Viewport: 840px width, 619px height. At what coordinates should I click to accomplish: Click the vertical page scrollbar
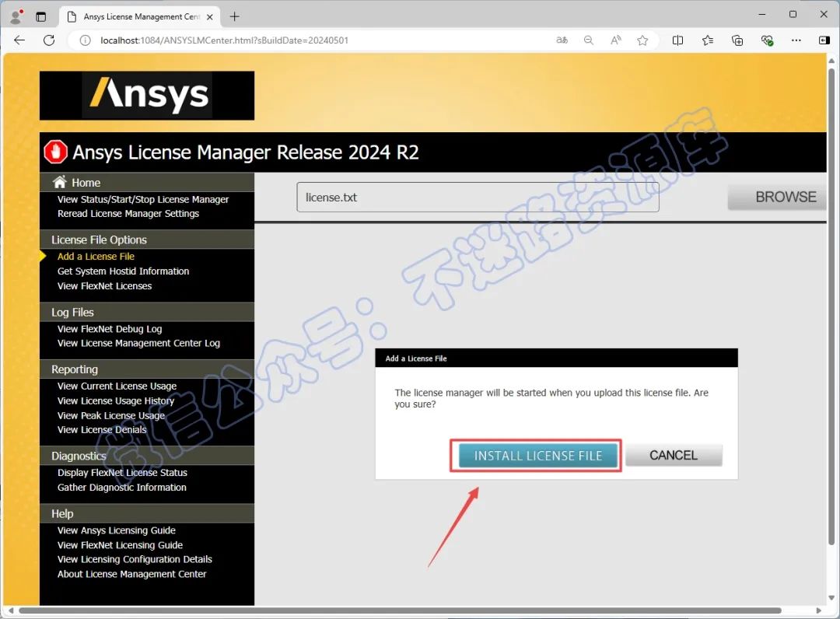pyautogui.click(x=831, y=308)
